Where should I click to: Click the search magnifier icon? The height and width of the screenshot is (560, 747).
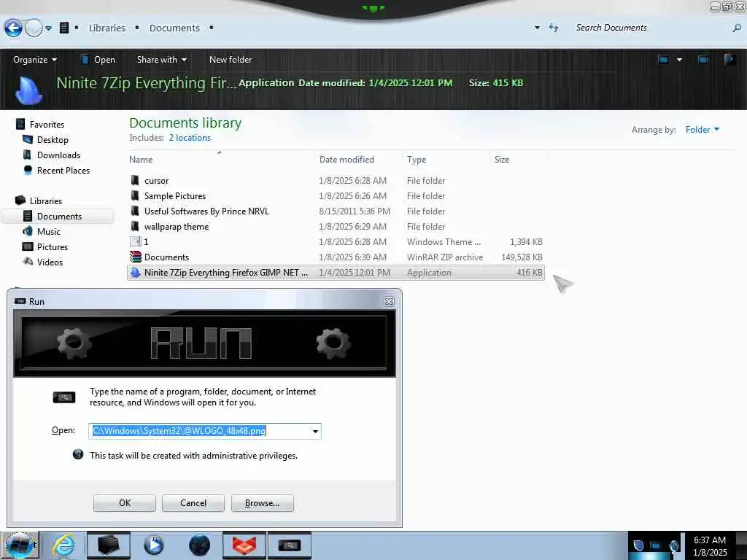(737, 28)
